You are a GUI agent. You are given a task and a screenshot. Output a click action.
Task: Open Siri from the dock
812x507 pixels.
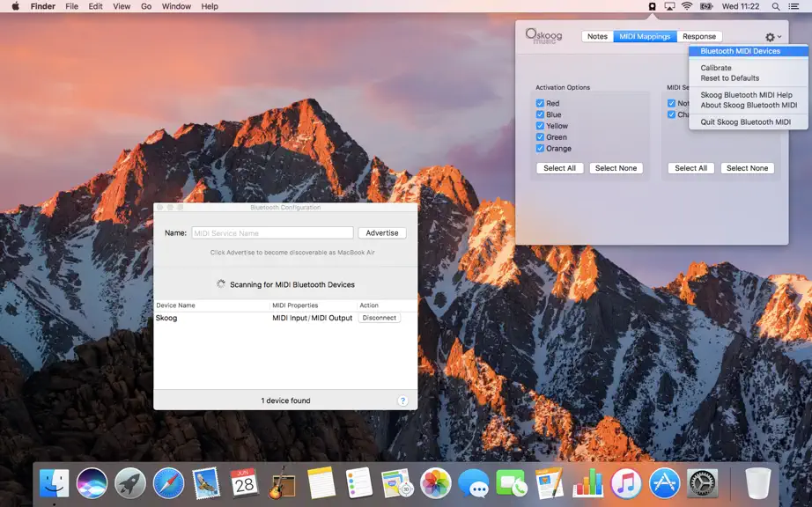[92, 482]
